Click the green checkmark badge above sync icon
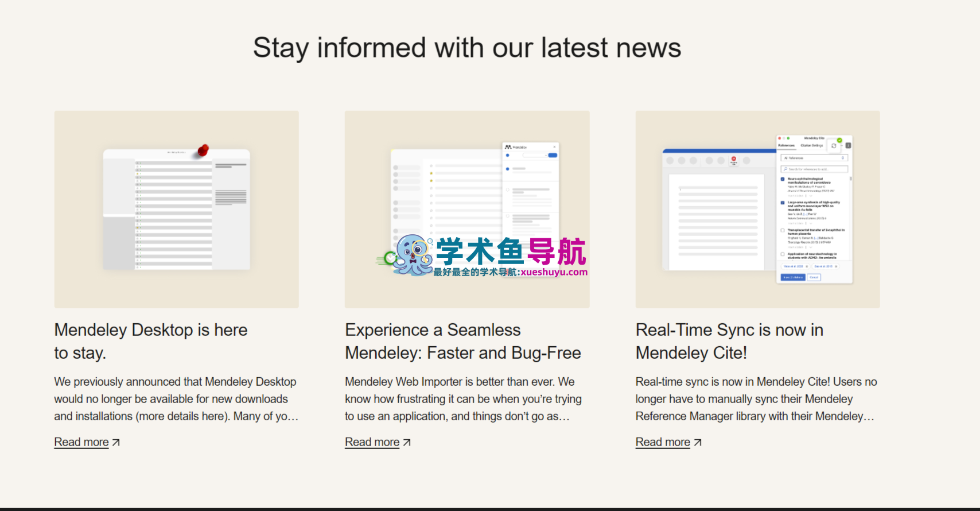The height and width of the screenshot is (511, 980). 839,140
